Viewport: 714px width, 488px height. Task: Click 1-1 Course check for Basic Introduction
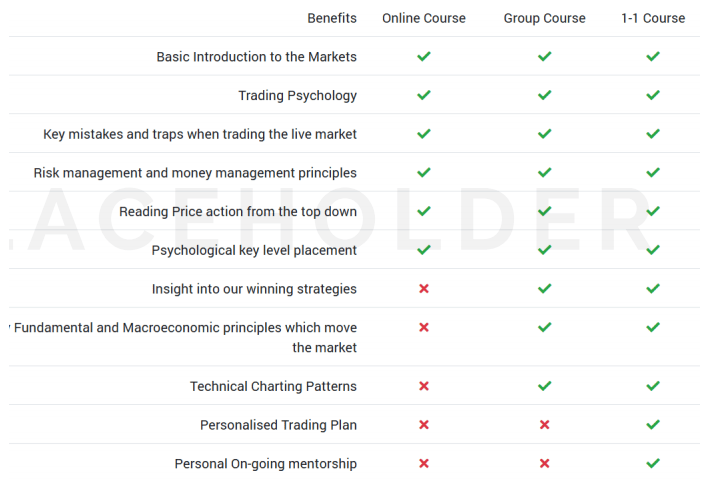pyautogui.click(x=653, y=57)
